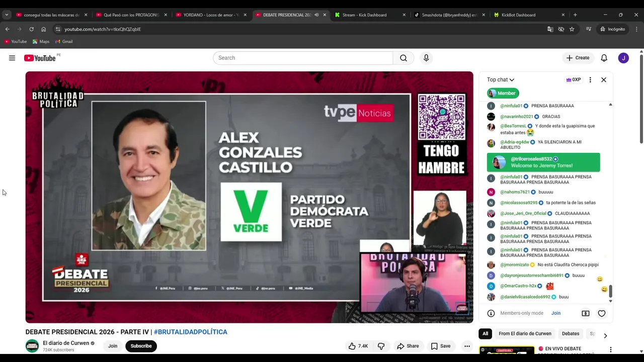
Task: Share the video
Action: pyautogui.click(x=408, y=346)
